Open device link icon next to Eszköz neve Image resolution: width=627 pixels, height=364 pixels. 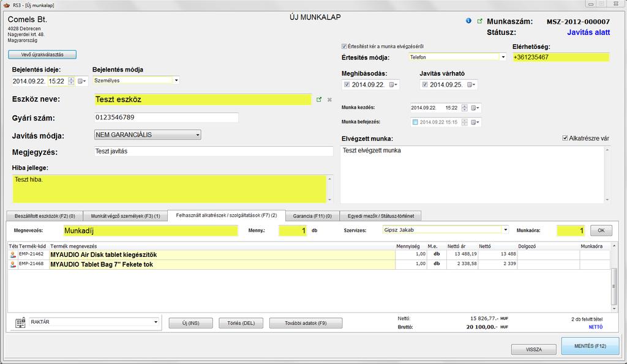coord(318,100)
